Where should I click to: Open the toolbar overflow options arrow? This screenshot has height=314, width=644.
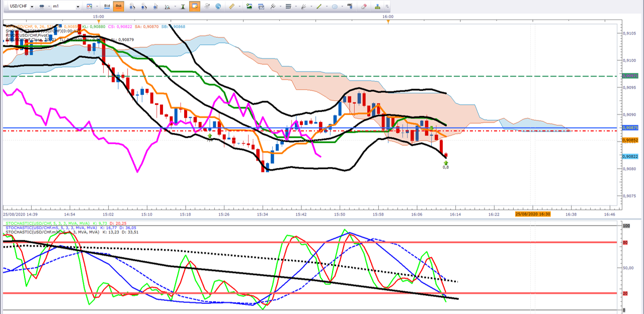coord(387,7)
